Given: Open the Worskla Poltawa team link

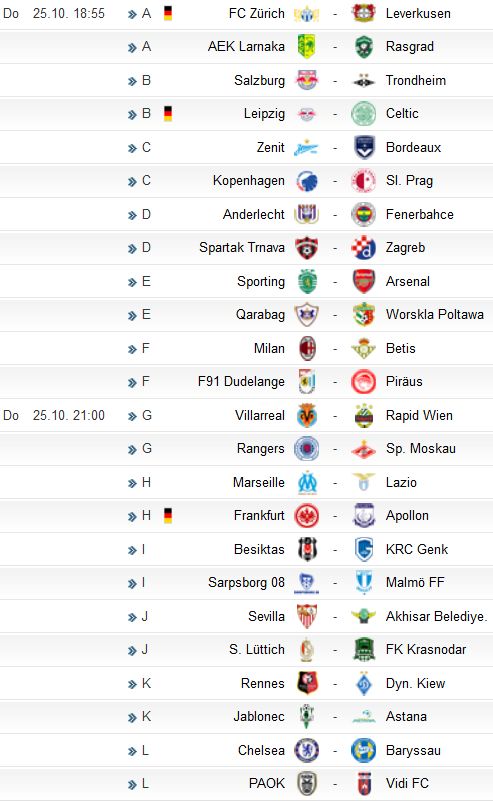Looking at the screenshot, I should coord(435,315).
